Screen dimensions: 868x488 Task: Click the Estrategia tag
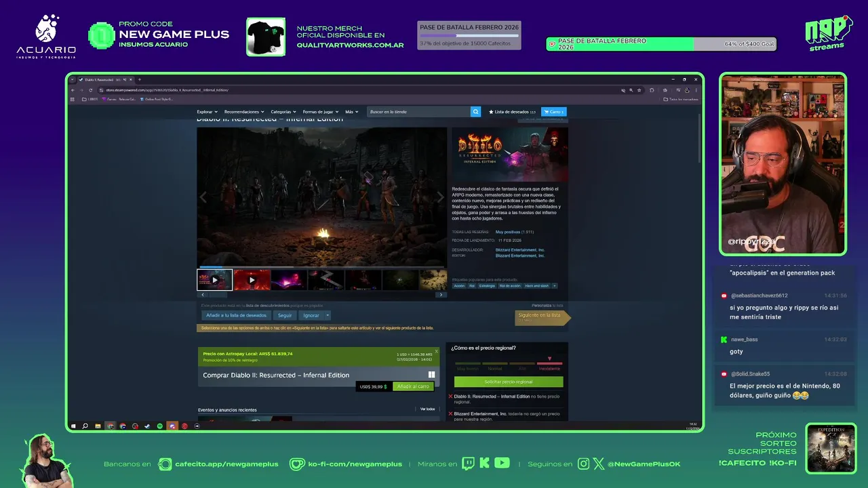tap(487, 286)
